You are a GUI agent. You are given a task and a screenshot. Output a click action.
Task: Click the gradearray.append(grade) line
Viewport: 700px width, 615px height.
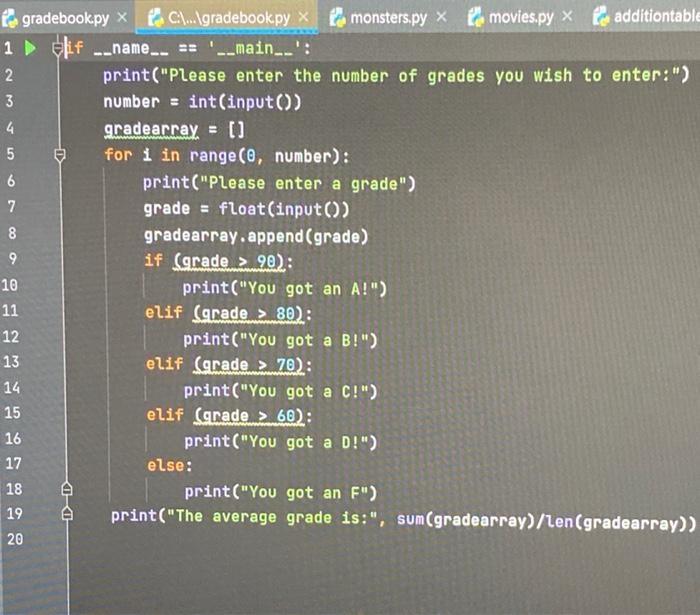[x=256, y=236]
